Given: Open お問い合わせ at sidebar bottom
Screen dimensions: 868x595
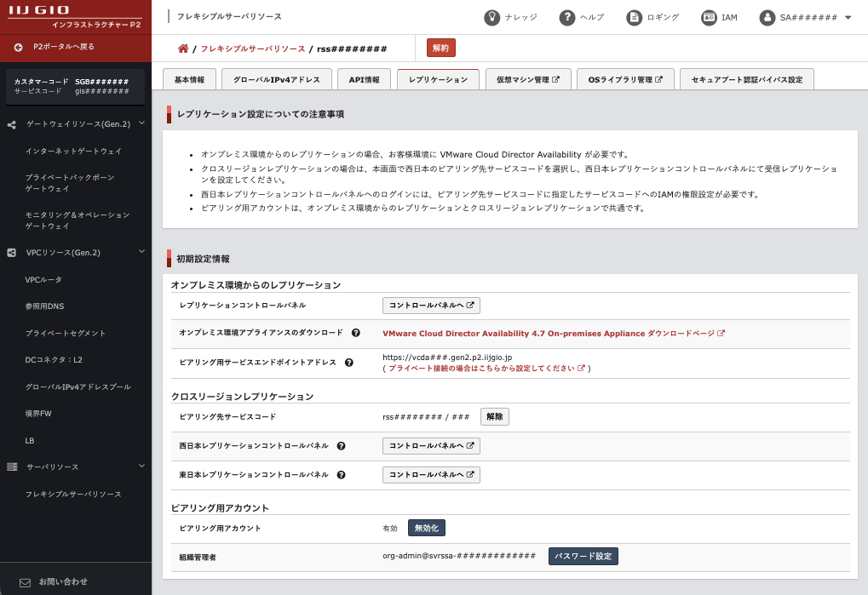Looking at the screenshot, I should pos(63,581).
